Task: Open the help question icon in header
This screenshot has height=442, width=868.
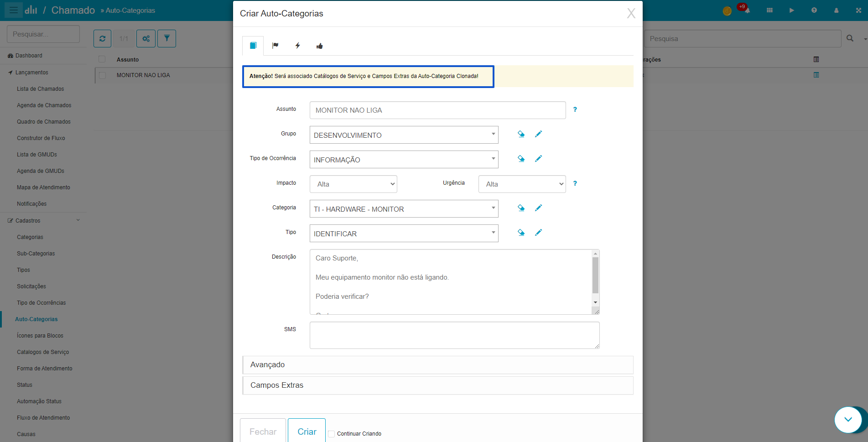Action: 814,10
